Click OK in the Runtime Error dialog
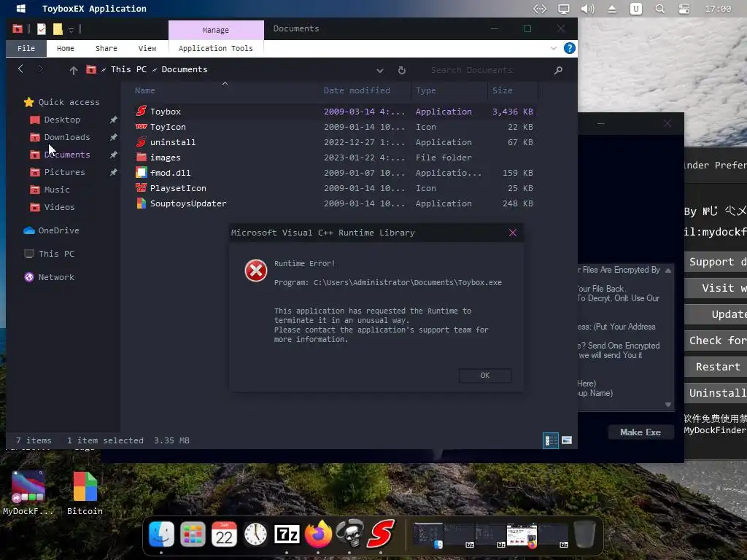The width and height of the screenshot is (747, 560). point(485,376)
